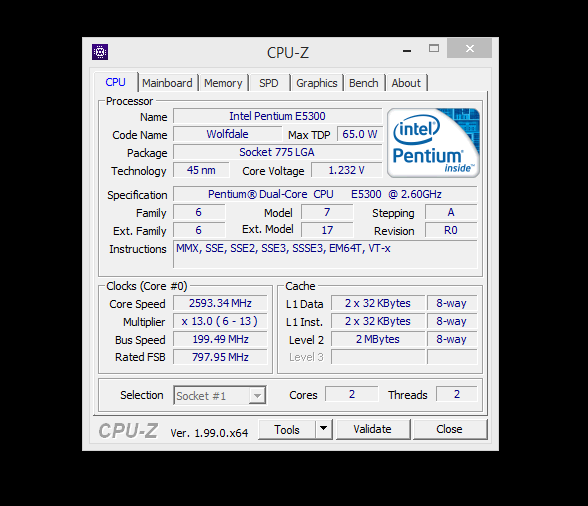
Task: Click the Max TDP value 65.0 W
Action: (x=360, y=134)
